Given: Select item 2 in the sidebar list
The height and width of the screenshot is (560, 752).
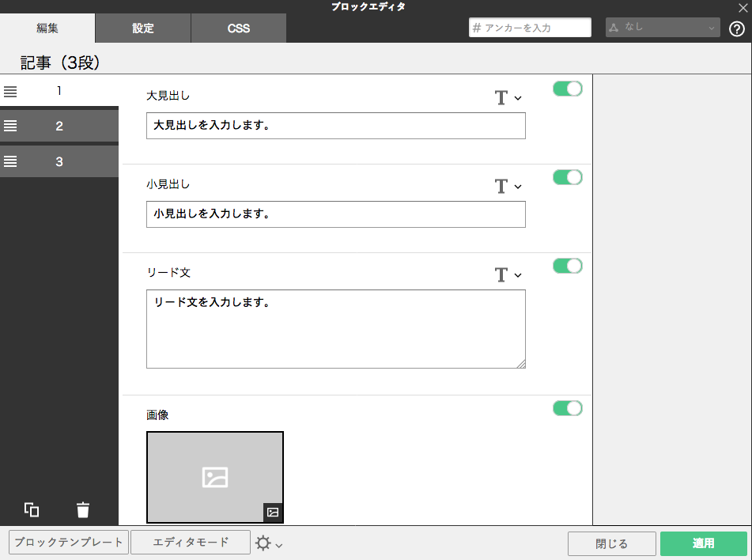Looking at the screenshot, I should click(x=59, y=126).
